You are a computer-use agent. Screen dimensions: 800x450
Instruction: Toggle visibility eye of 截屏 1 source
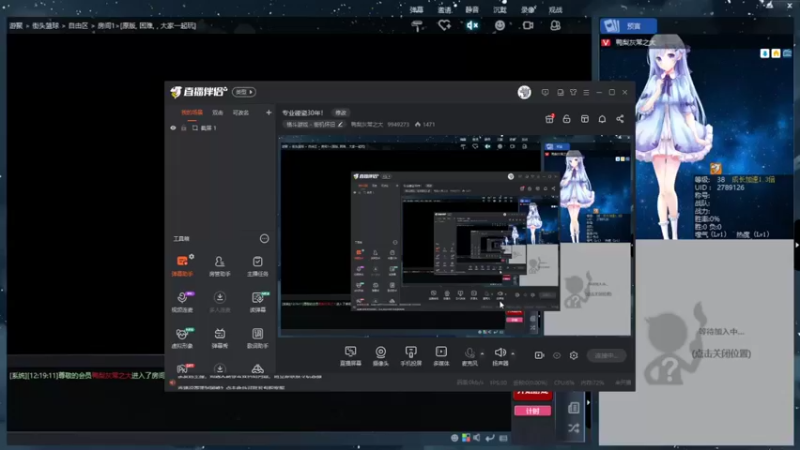pos(173,128)
